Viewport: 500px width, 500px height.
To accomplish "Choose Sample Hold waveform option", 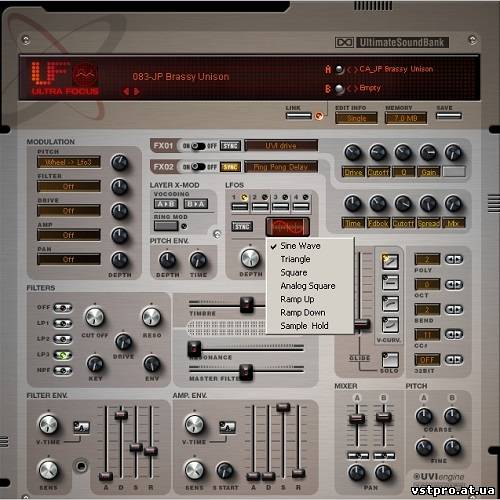I will click(x=304, y=326).
